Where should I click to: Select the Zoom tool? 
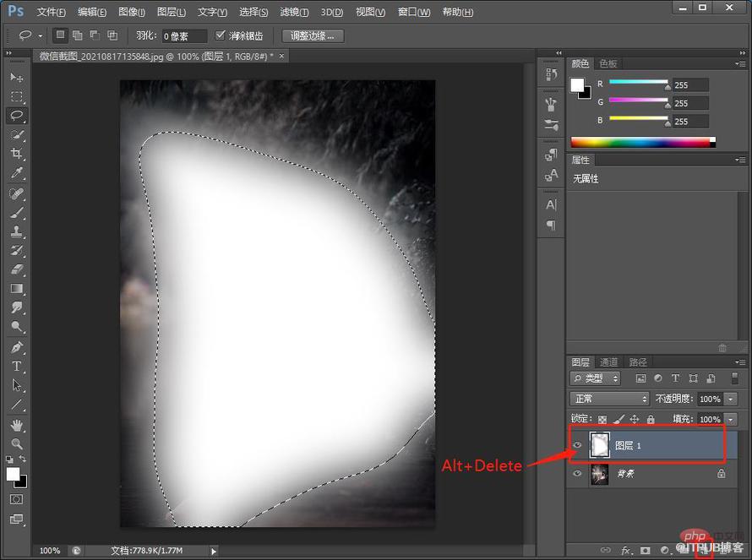[17, 443]
